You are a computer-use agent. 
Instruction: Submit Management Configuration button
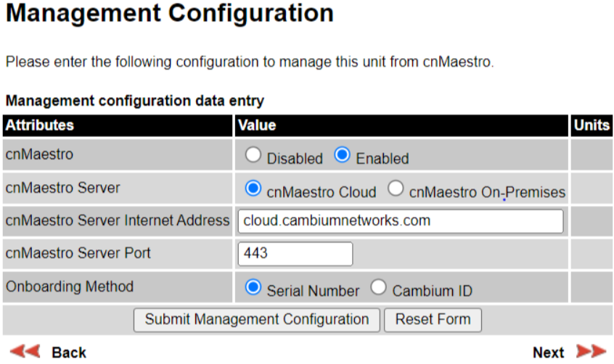[x=256, y=320]
